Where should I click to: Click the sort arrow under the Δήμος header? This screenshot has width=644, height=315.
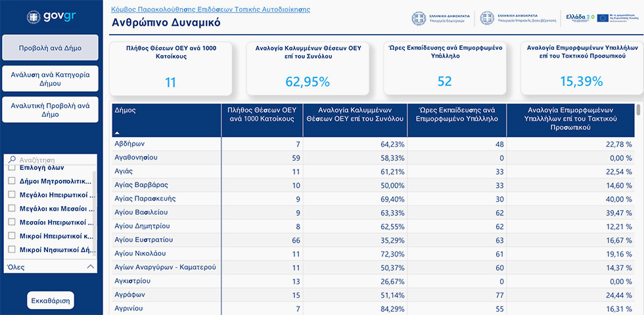pos(117,133)
